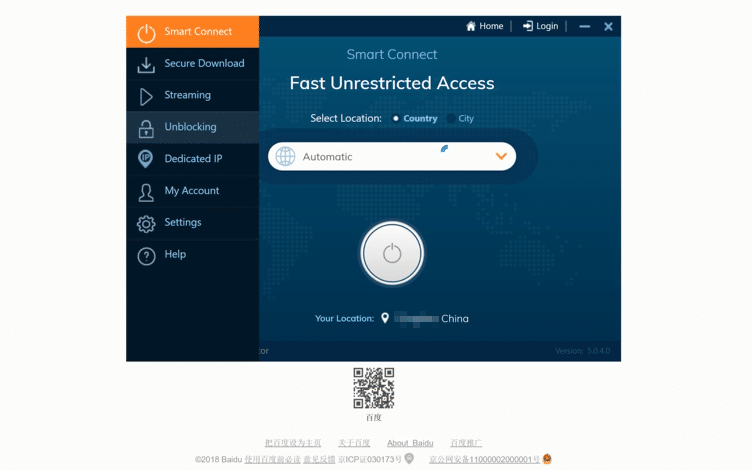This screenshot has width=752, height=470.
Task: Click the Unblocking padlock icon
Action: coord(146,129)
